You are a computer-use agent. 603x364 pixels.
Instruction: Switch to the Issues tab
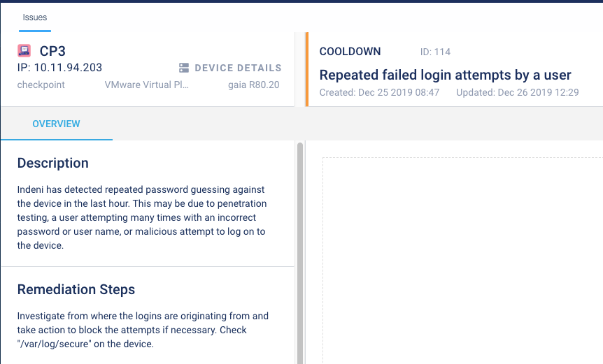[x=35, y=17]
